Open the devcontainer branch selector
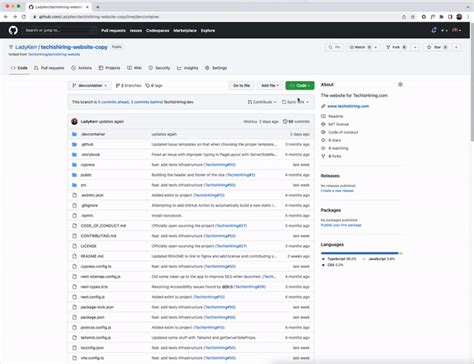 pos(89,86)
